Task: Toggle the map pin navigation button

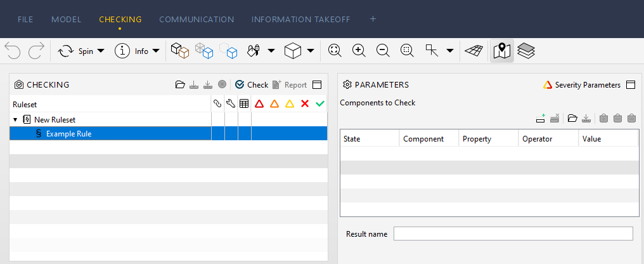Action: [x=502, y=51]
